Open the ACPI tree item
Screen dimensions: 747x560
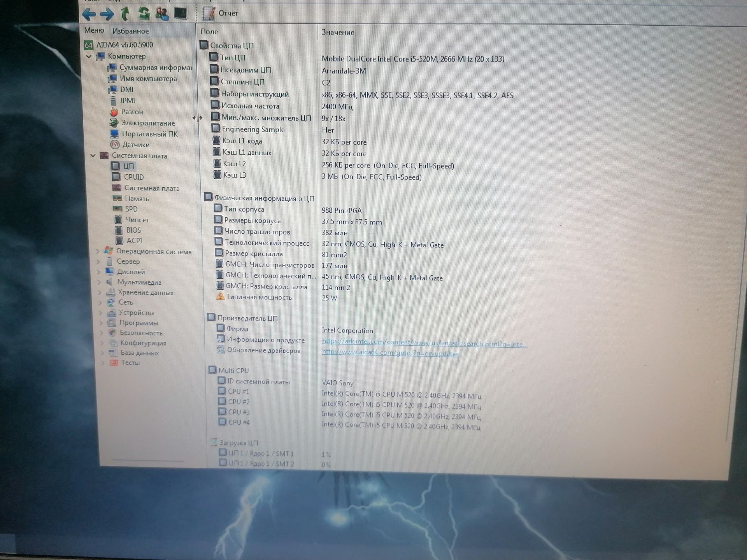tap(129, 241)
